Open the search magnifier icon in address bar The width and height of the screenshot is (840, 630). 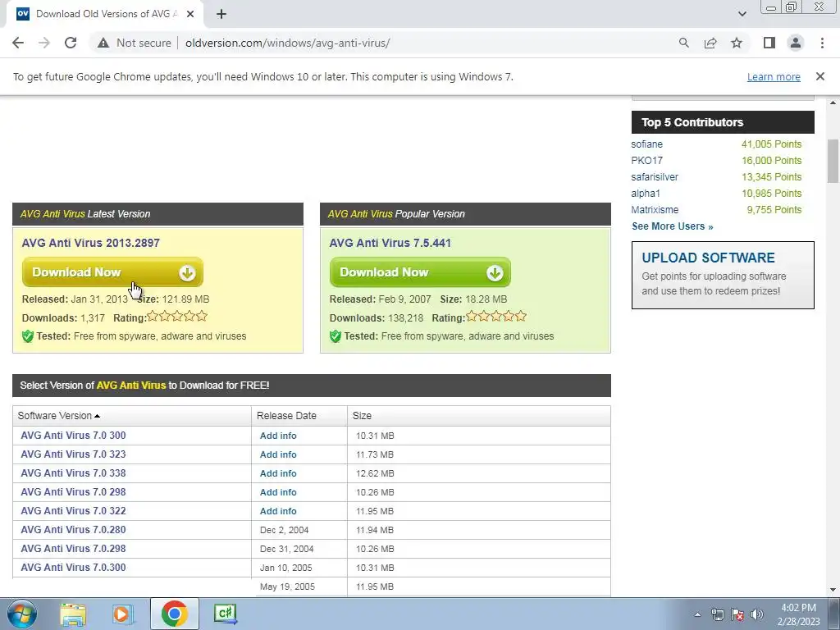(x=683, y=43)
